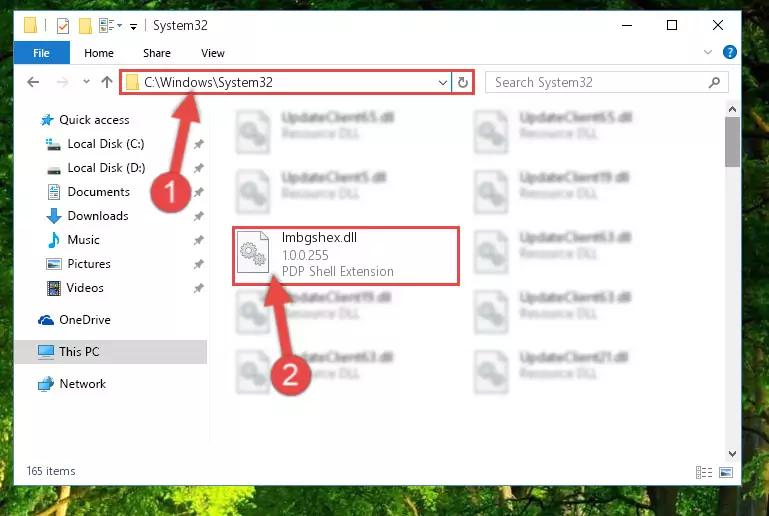This screenshot has height=516, width=769.
Task: Expand the ribbon using the chevron
Action: [x=708, y=52]
